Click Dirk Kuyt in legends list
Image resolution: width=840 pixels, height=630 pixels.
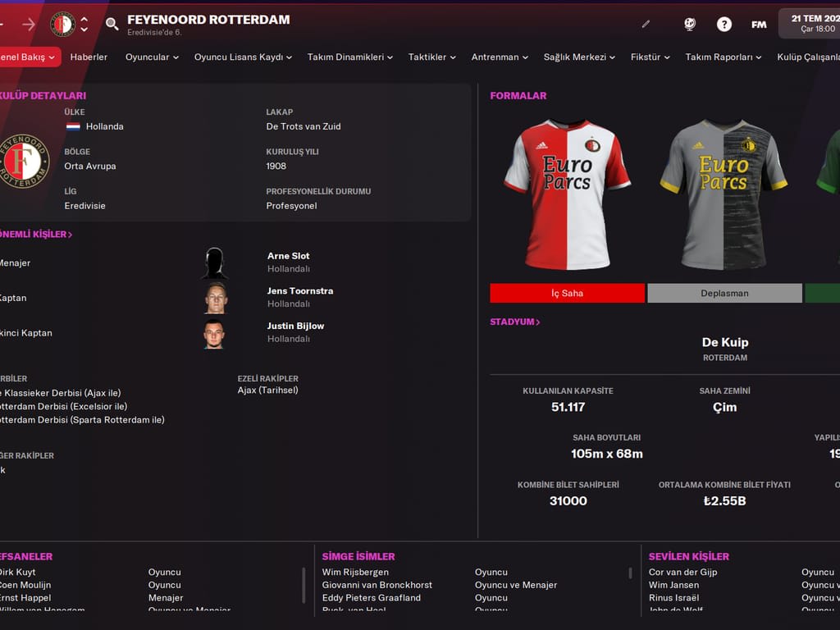pos(18,572)
